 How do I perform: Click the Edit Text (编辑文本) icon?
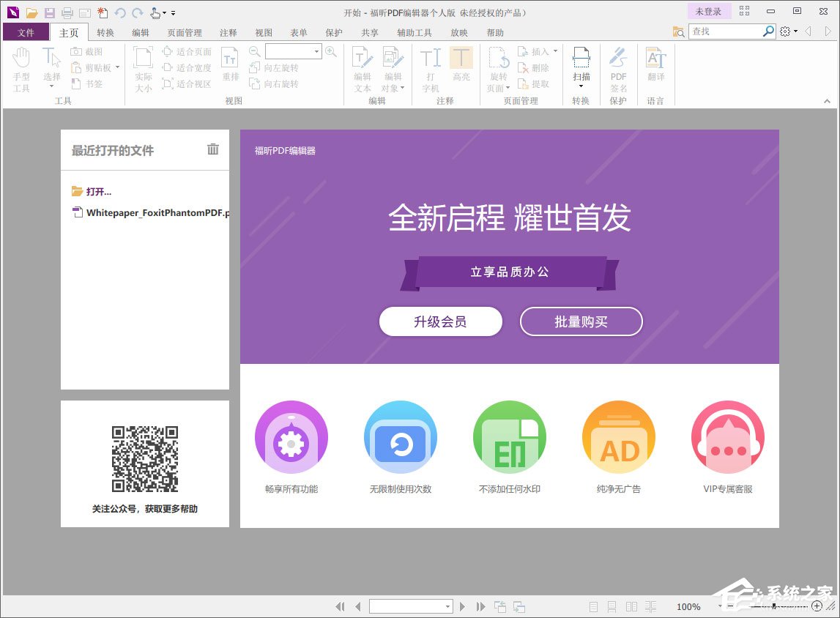click(362, 57)
